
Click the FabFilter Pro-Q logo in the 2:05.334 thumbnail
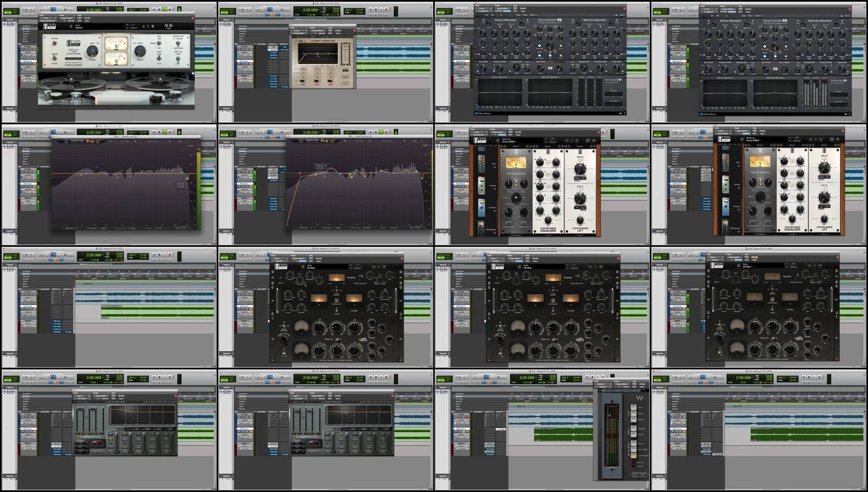(82, 141)
